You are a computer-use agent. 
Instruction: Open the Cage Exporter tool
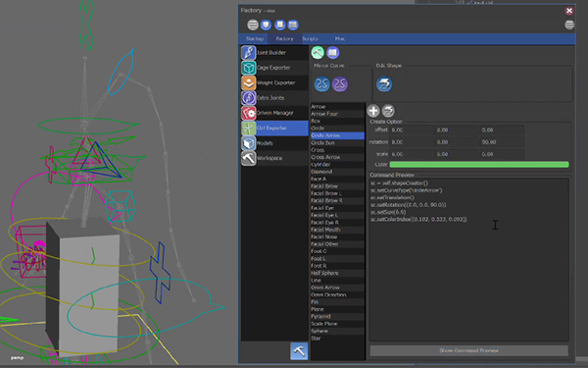(274, 68)
